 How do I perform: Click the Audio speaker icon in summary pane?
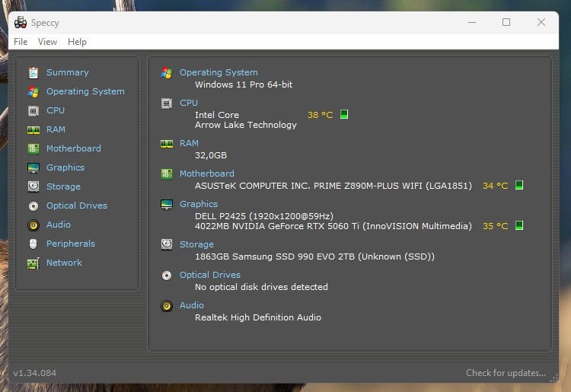coord(167,306)
